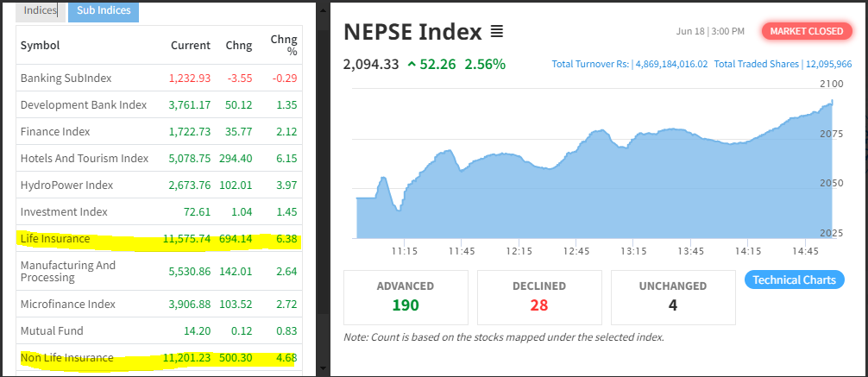Select the Finance Index row
The height and width of the screenshot is (377, 868).
[55, 131]
